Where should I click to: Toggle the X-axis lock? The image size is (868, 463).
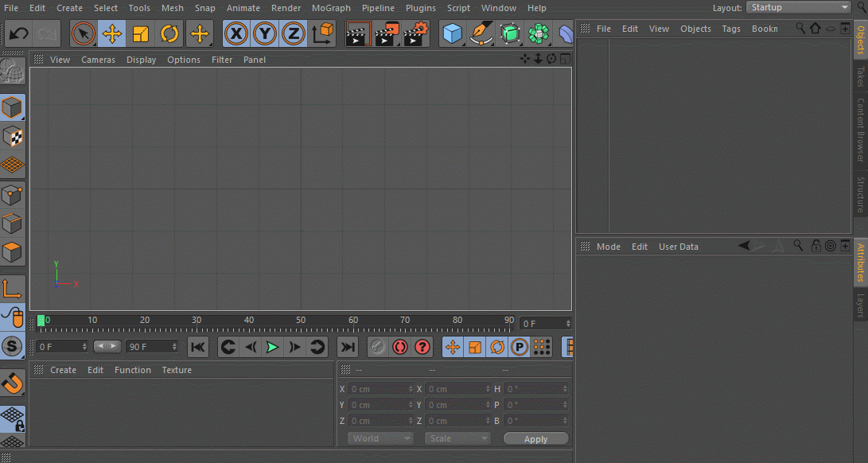point(235,34)
